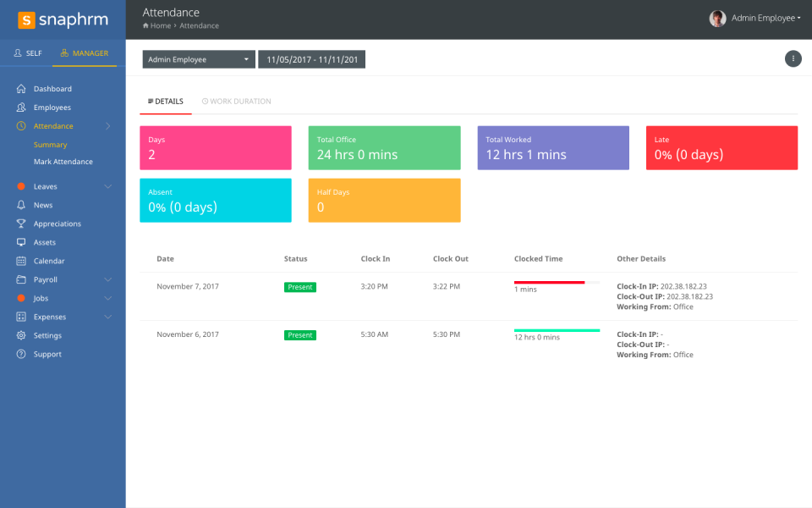Click the red clocked time progress bar

[x=550, y=283]
